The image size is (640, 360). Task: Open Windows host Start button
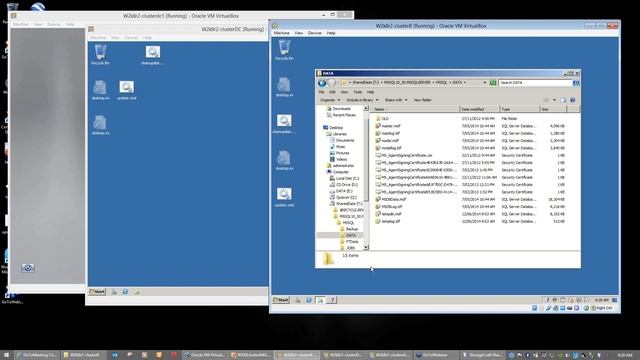point(6,355)
